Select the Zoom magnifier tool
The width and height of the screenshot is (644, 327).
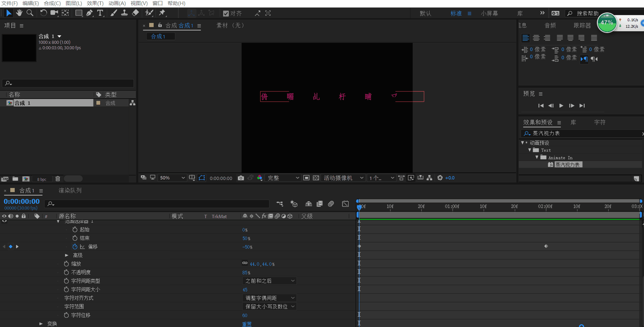click(30, 13)
